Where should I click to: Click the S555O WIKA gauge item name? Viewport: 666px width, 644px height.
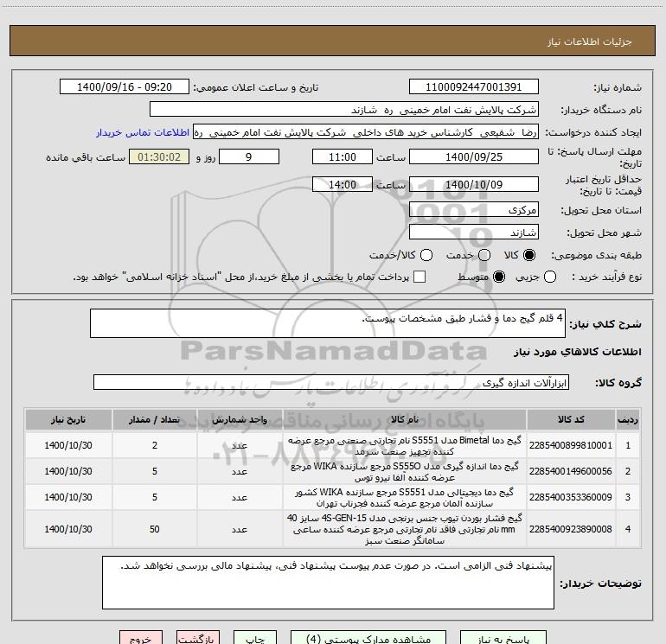pyautogui.click(x=405, y=472)
